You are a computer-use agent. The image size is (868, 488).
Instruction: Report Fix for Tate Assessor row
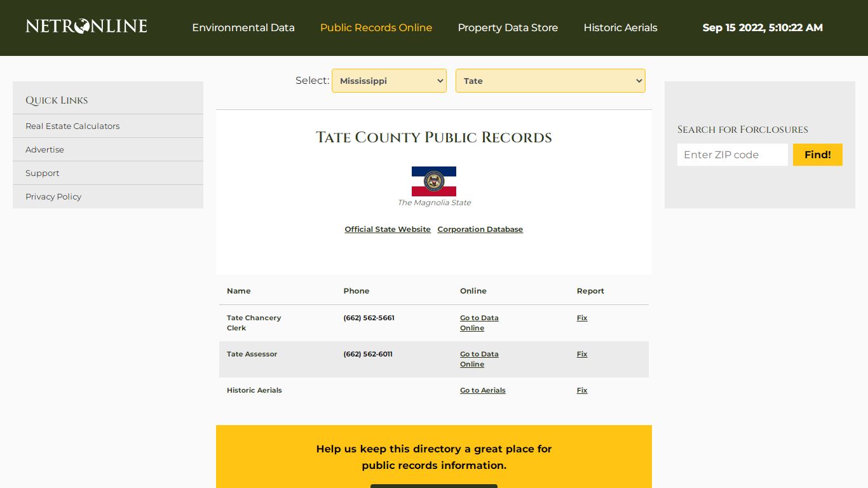pyautogui.click(x=582, y=354)
